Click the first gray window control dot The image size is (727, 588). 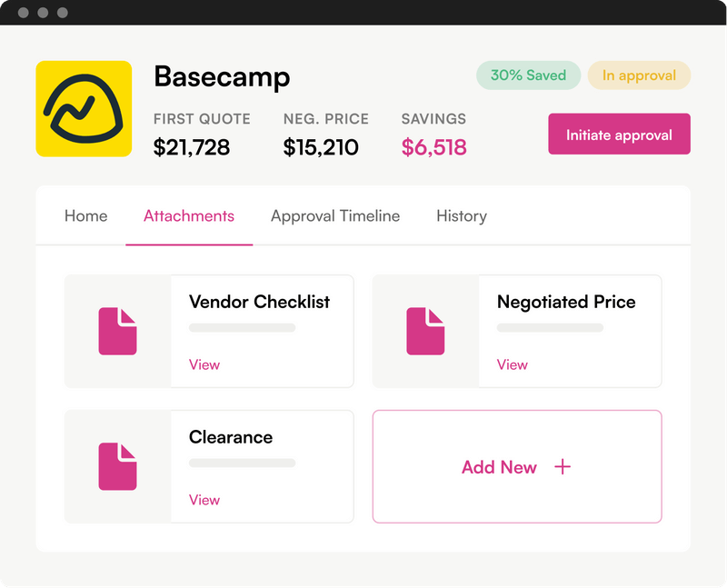coord(24,13)
